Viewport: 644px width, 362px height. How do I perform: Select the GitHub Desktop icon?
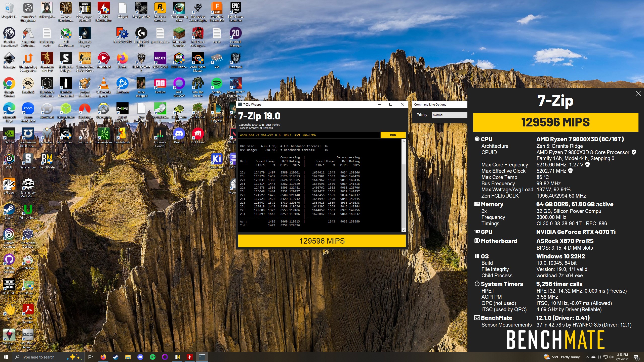pyautogui.click(x=9, y=263)
